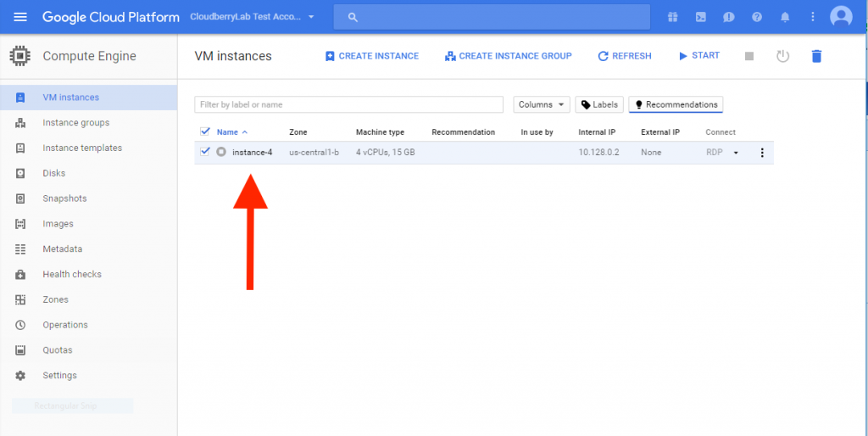Click the Internal IP 10.128.0.2 cell
The image size is (868, 436).
[x=598, y=153]
